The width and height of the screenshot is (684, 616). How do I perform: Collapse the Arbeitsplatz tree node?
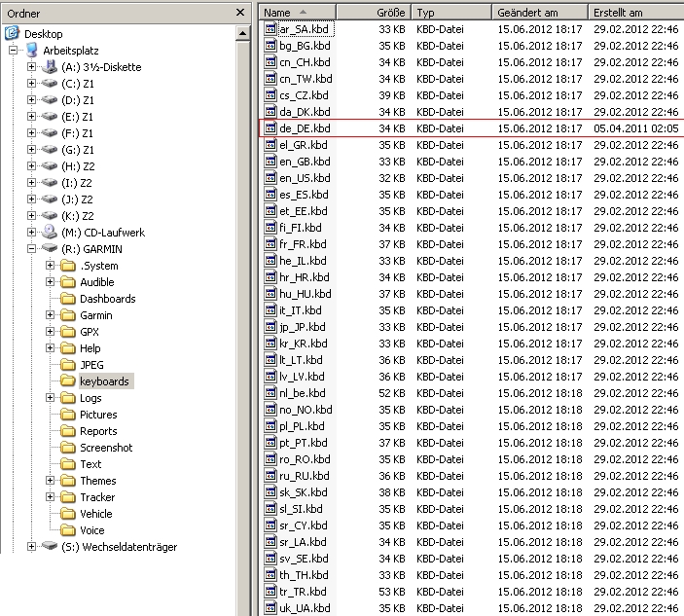(x=15, y=51)
